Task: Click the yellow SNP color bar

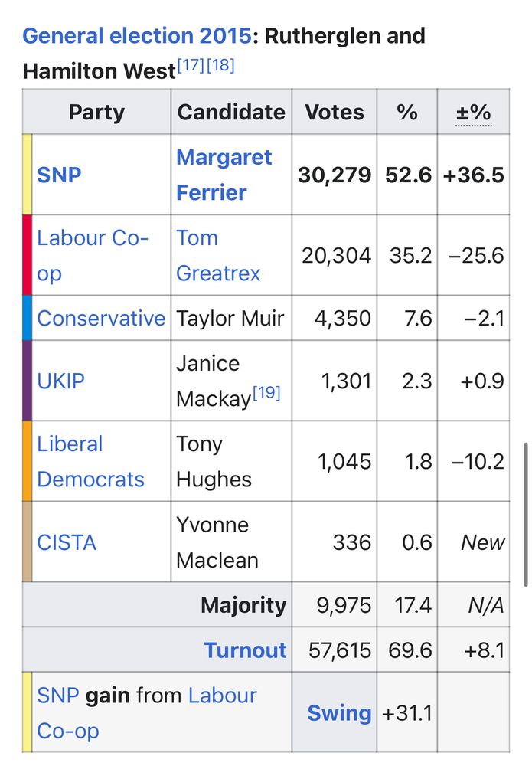Action: [x=27, y=175]
